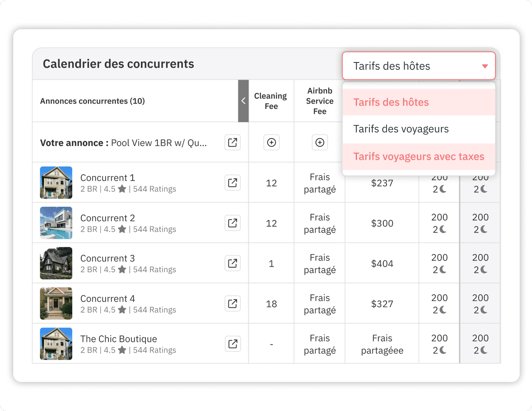Select the "Tarifs des voyageurs" option
The width and height of the screenshot is (532, 411).
pos(401,129)
